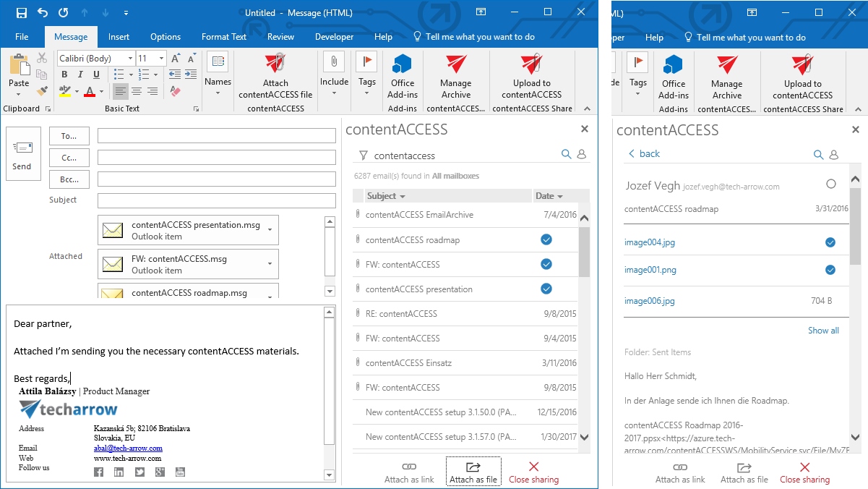868x489 pixels.
Task: Click the Send envelope button
Action: click(22, 153)
